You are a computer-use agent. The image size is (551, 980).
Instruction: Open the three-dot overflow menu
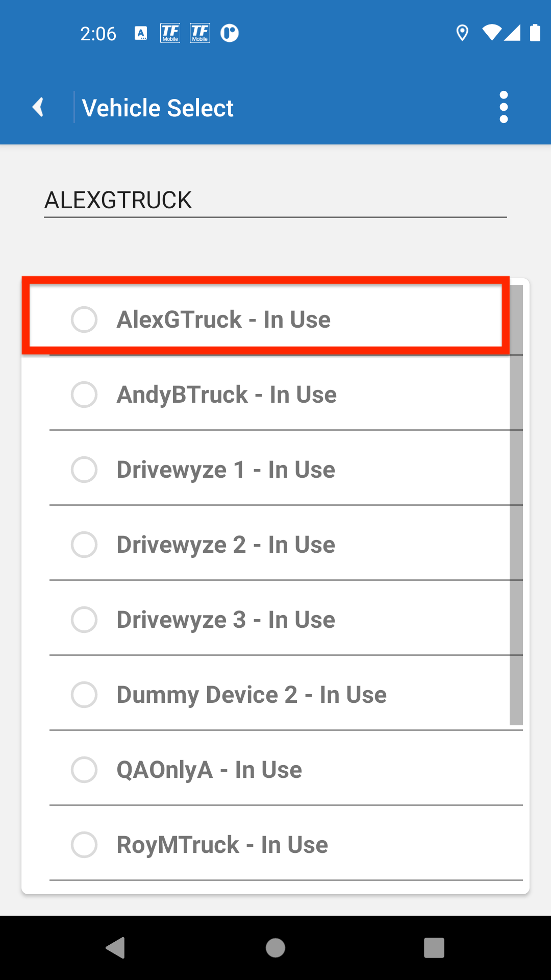[504, 107]
